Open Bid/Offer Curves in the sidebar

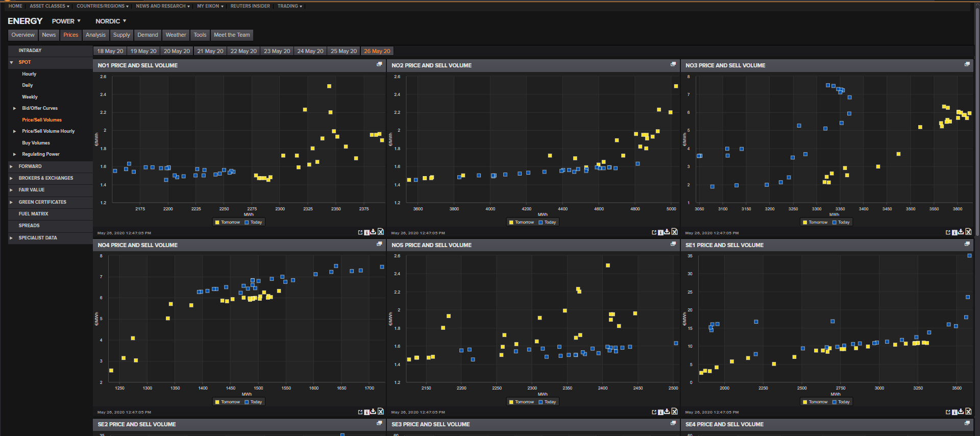point(40,108)
